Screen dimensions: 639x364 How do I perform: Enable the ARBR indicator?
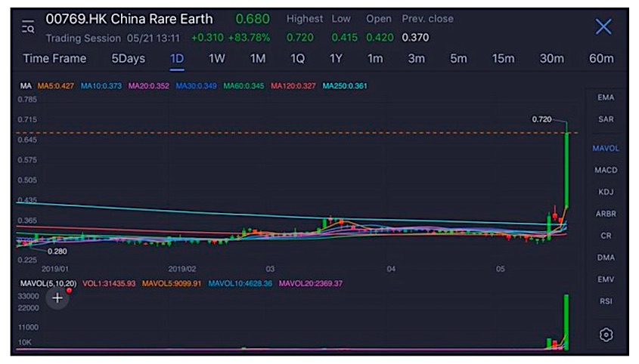(x=606, y=214)
